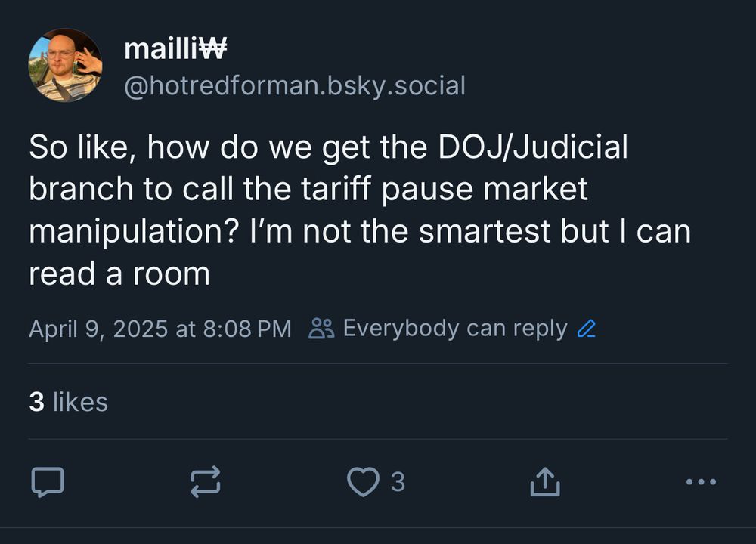756x544 pixels.
Task: Click the @hotredforman.bsky.social handle
Action: [294, 85]
